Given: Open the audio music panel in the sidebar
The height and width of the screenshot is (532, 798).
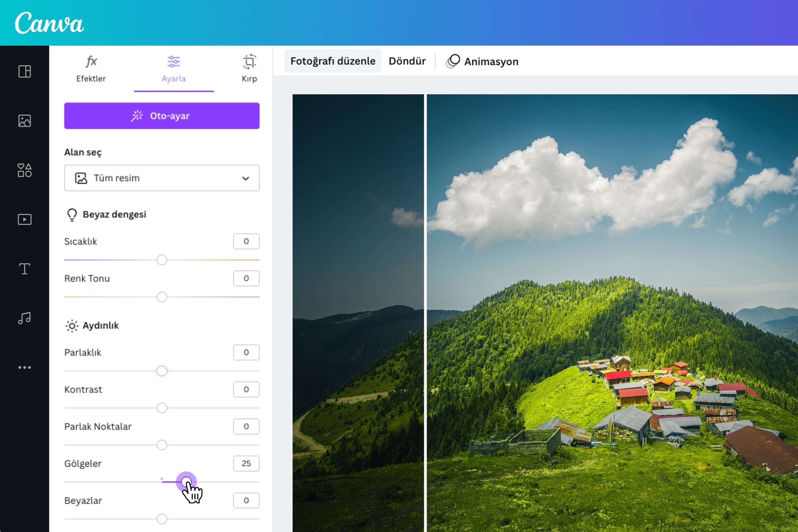Looking at the screenshot, I should [24, 318].
